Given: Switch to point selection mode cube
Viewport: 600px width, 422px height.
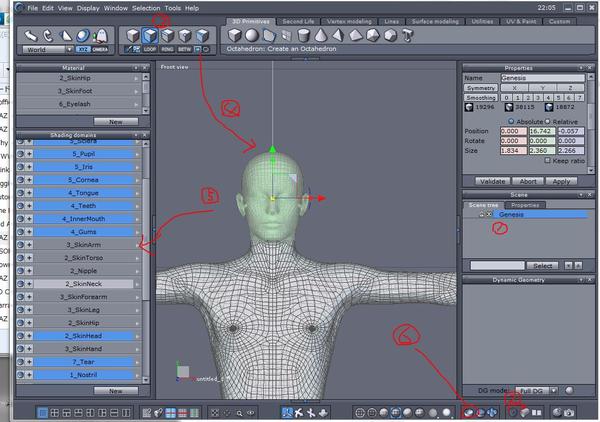Looking at the screenshot, I should coord(185,36).
